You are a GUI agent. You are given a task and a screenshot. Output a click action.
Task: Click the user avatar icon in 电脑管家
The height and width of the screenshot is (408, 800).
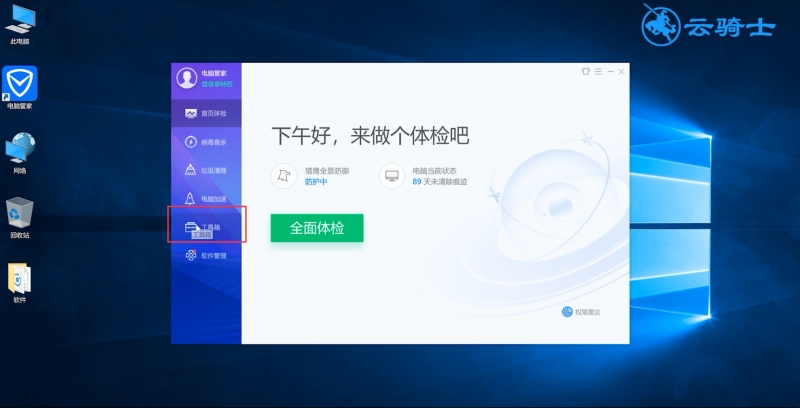pyautogui.click(x=187, y=78)
